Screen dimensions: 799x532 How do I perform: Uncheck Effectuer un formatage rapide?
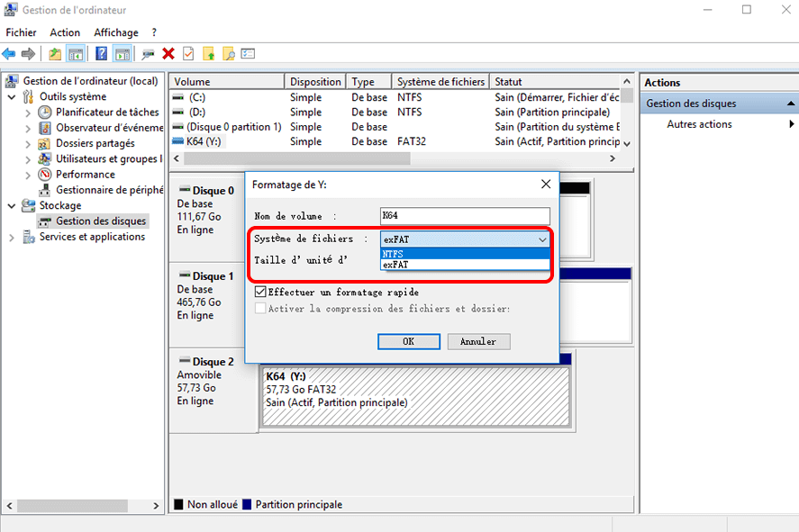259,291
